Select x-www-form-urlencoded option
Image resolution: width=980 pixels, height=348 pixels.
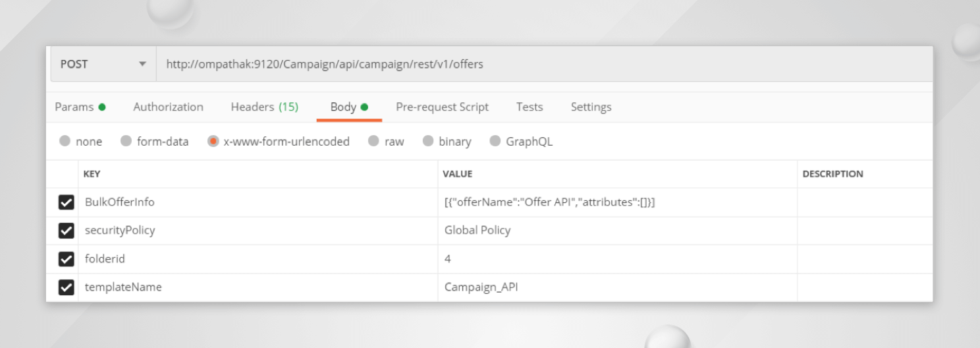213,142
